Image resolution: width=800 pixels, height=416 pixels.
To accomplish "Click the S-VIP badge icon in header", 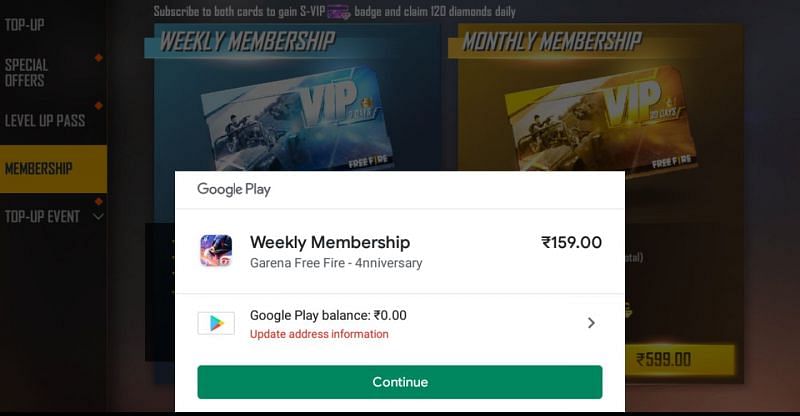I will pos(339,12).
